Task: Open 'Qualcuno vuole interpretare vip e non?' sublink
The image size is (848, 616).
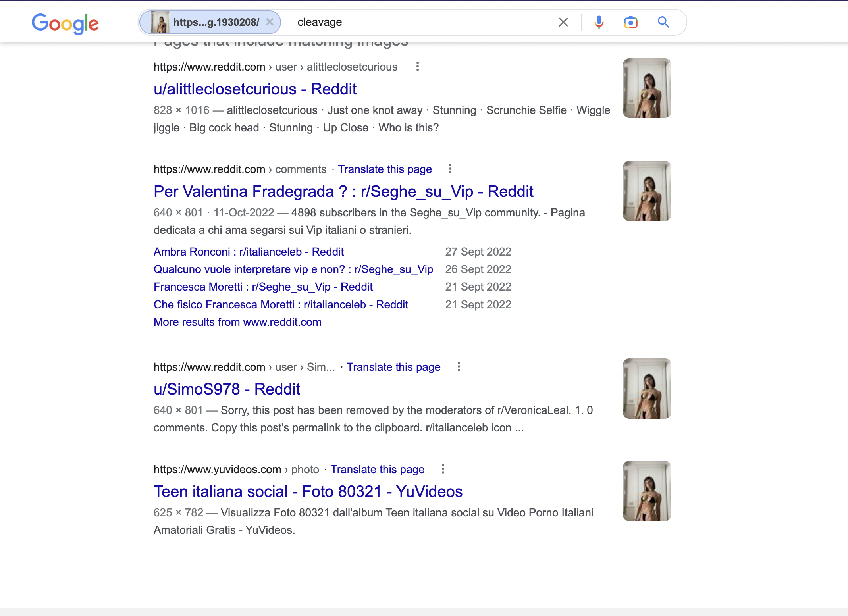Action: pos(293,269)
